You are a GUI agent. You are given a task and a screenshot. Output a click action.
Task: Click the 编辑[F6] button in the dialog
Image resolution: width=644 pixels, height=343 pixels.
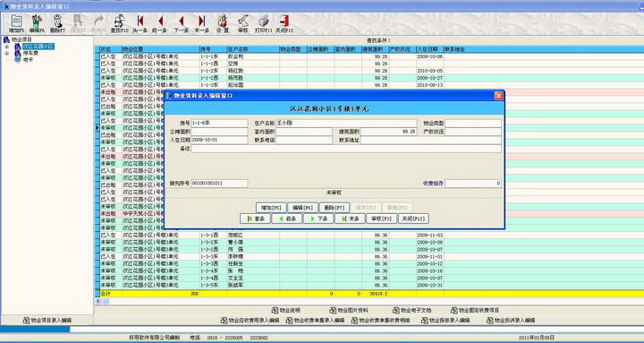click(x=302, y=208)
